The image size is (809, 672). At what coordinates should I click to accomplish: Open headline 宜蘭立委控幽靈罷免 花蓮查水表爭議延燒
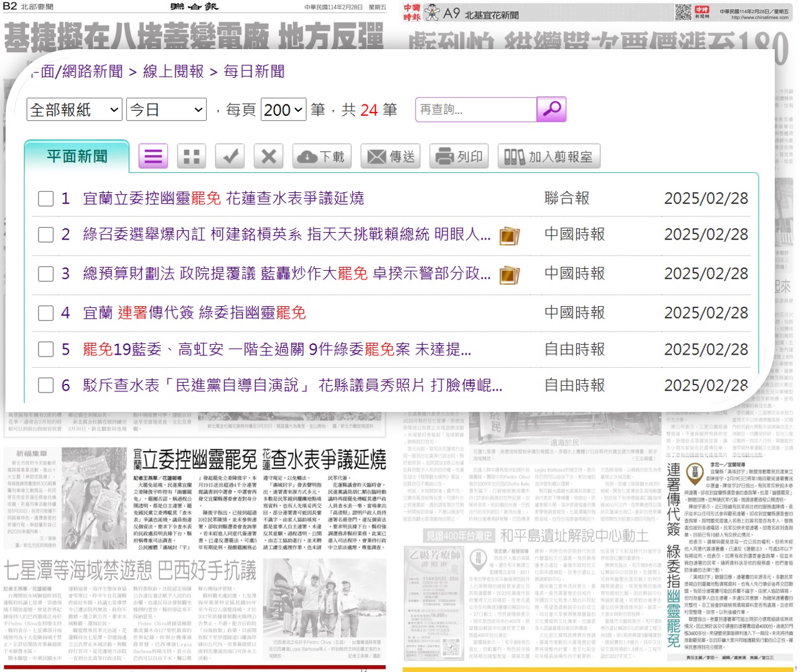[x=223, y=198]
